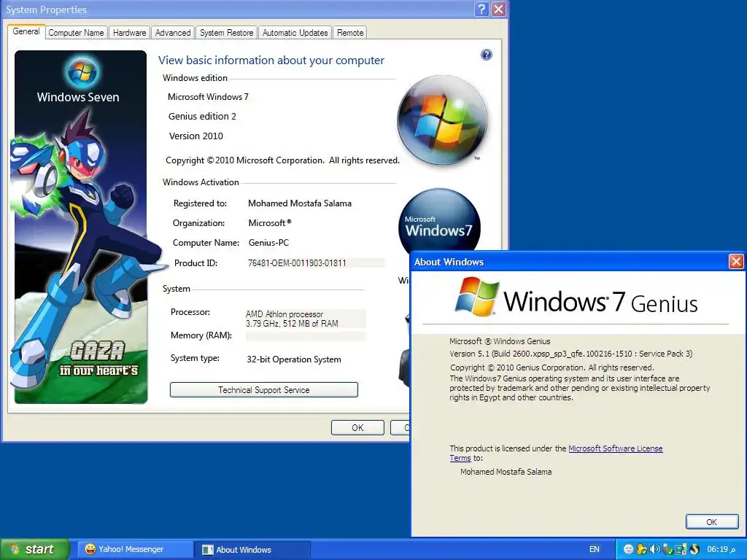Select the Hardware tab
Image resolution: width=747 pixels, height=560 pixels.
point(130,33)
